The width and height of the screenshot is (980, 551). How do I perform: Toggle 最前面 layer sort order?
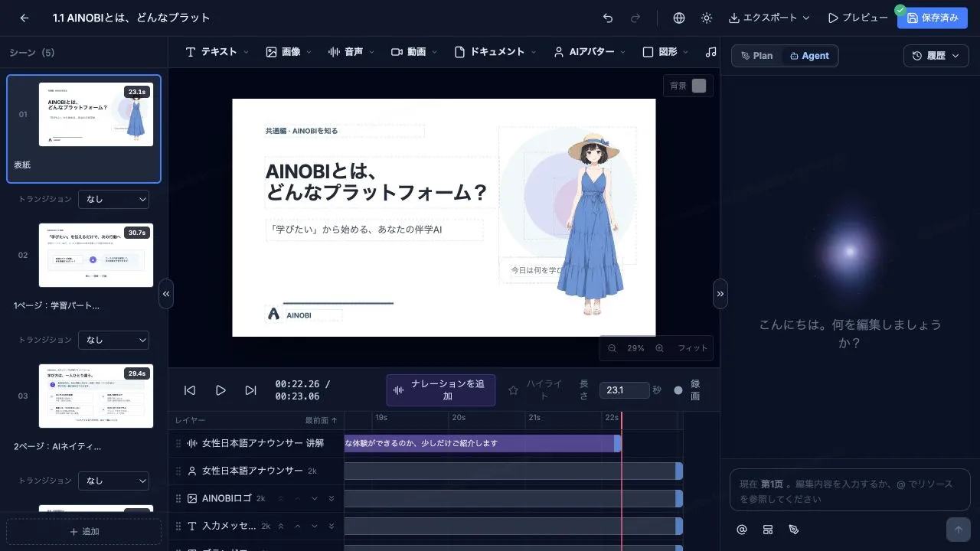pos(321,420)
